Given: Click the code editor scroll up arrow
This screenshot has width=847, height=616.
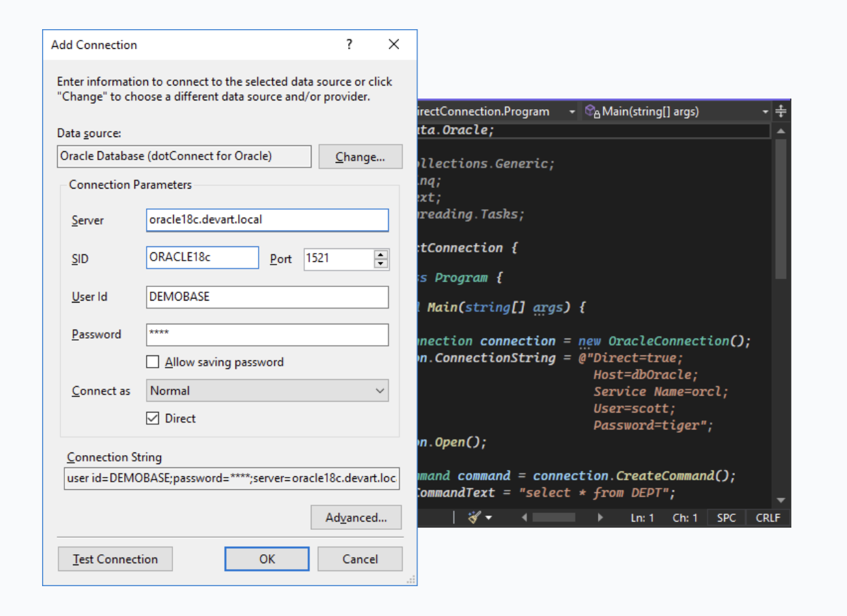Looking at the screenshot, I should (x=780, y=131).
